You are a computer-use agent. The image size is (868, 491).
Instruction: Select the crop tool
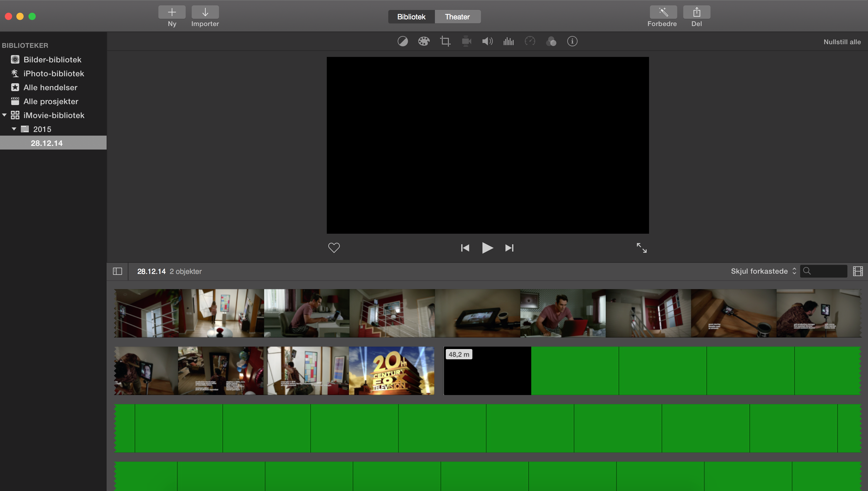(445, 41)
